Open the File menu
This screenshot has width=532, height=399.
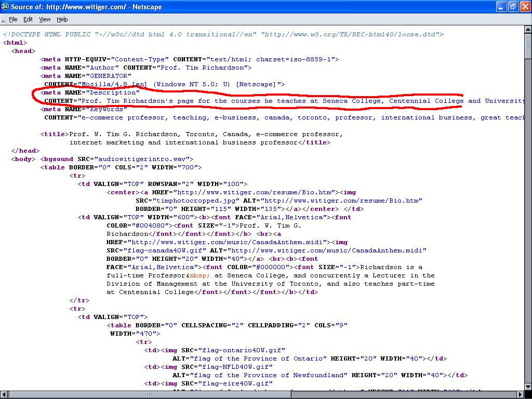pos(13,19)
